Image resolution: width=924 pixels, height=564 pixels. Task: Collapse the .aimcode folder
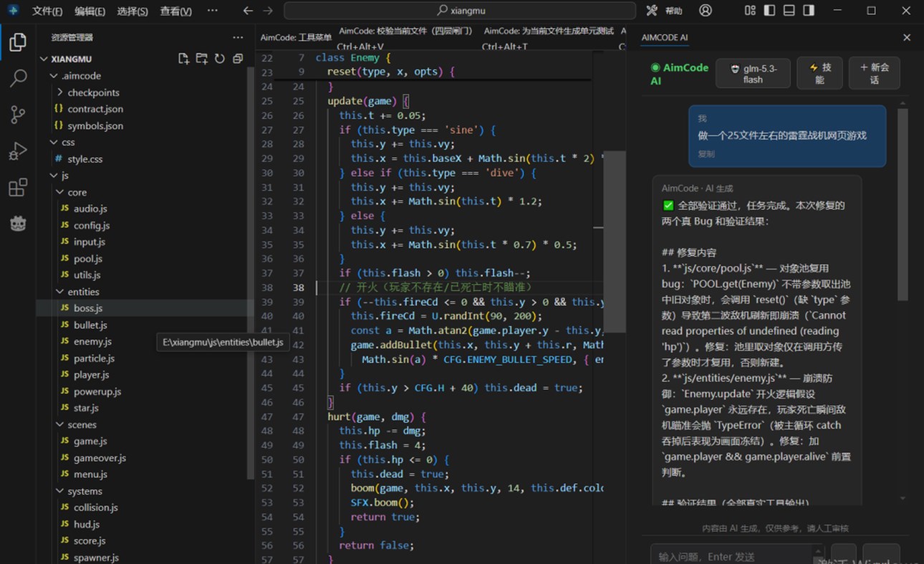pos(54,76)
